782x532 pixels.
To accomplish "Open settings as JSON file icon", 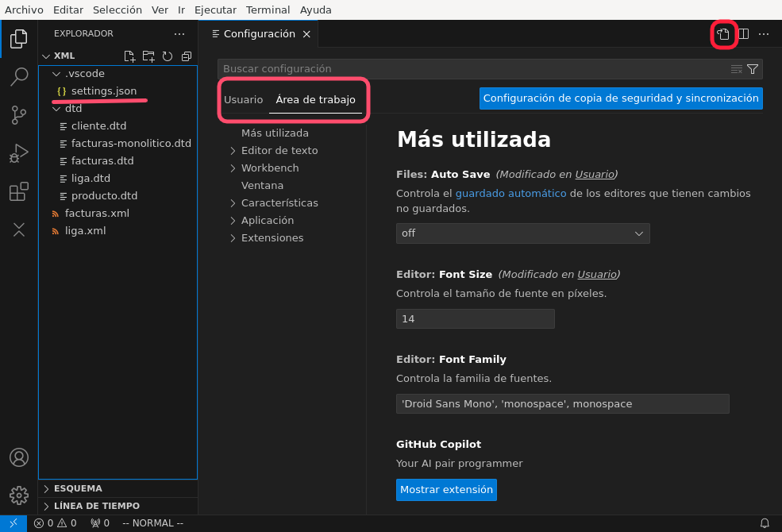I will (723, 34).
